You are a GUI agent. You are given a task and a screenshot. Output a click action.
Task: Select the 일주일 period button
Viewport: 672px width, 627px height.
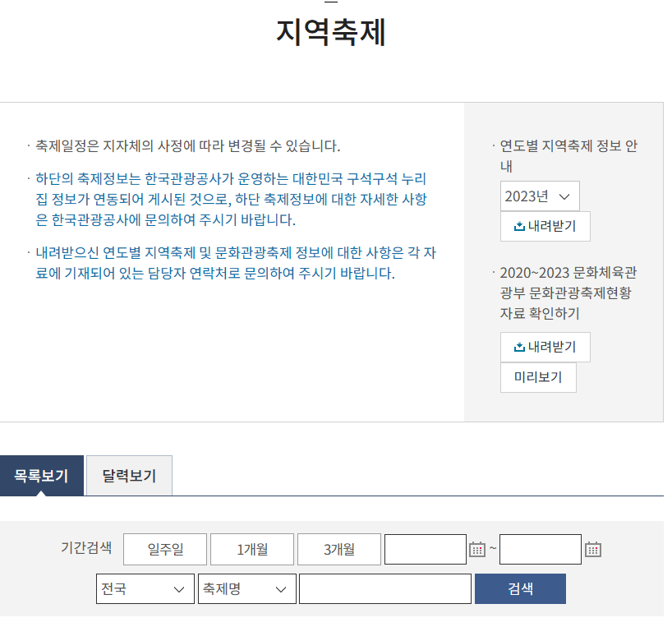pyautogui.click(x=165, y=550)
